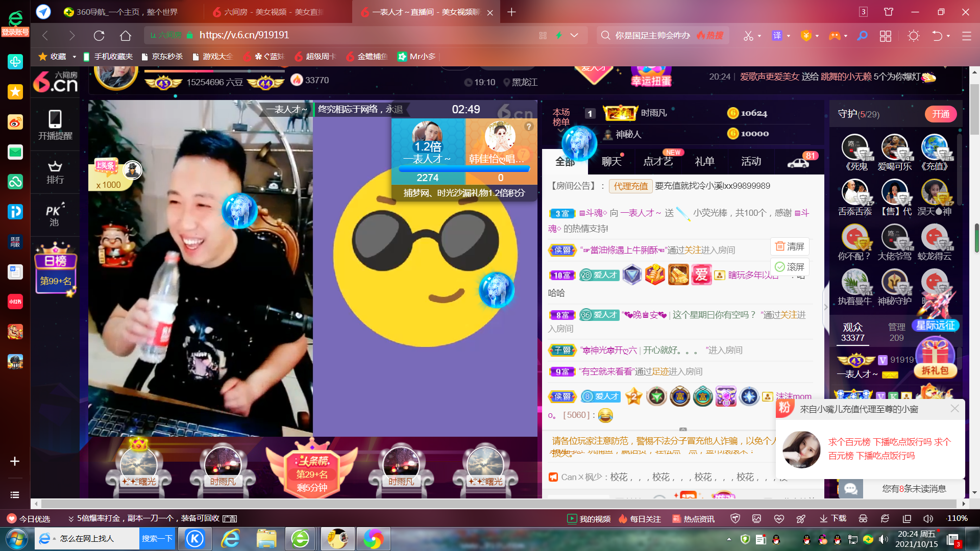Image resolution: width=980 pixels, height=551 pixels.
Task: Click the undo arrow icon in toolbar
Action: point(937,36)
